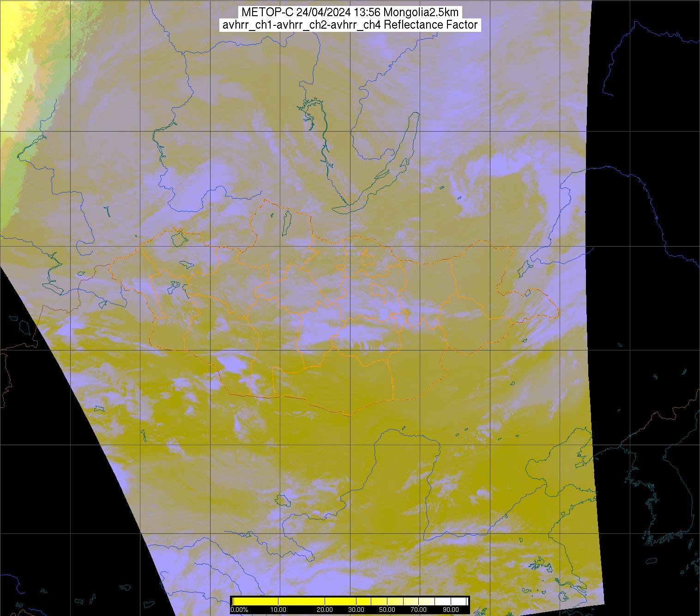Image resolution: width=700 pixels, height=616 pixels.
Task: Click the 30.00 label on the color scale
Action: [x=356, y=610]
